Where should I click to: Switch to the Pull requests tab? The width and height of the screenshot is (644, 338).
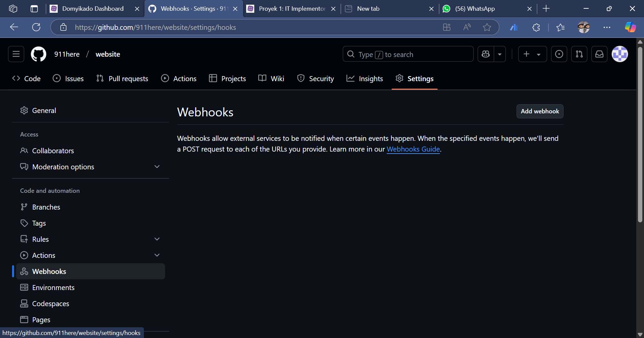pos(122,78)
